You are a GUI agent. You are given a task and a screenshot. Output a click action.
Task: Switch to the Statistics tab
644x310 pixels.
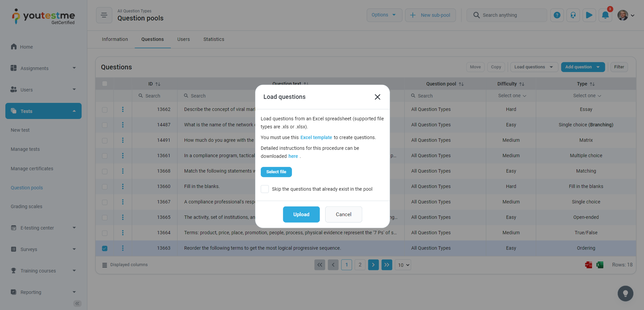click(x=213, y=39)
